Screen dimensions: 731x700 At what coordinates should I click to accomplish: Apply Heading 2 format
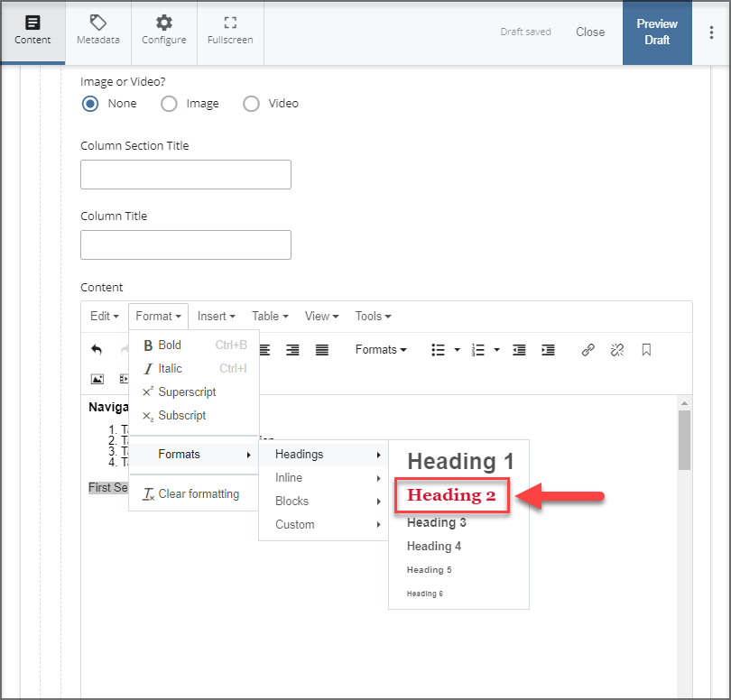[451, 495]
